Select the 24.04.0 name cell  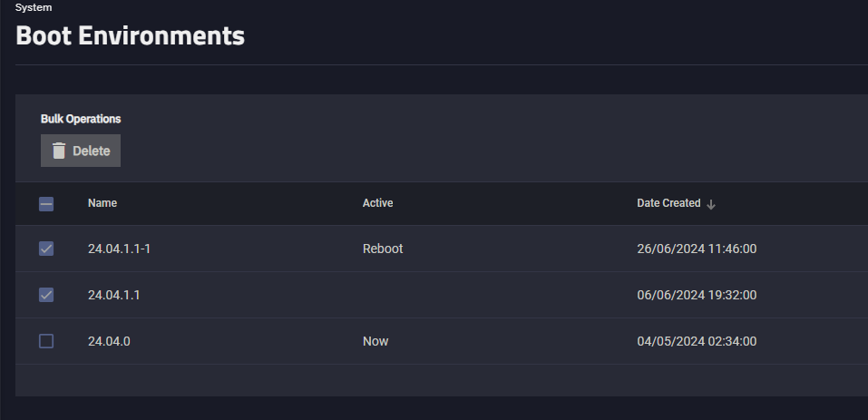(x=109, y=341)
